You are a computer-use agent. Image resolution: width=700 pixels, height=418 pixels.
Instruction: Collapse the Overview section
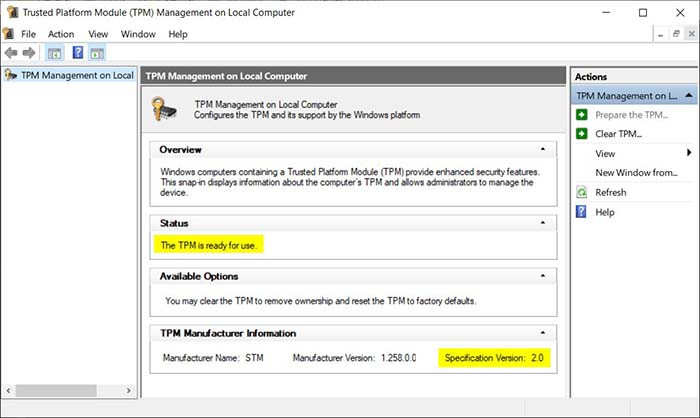(542, 149)
